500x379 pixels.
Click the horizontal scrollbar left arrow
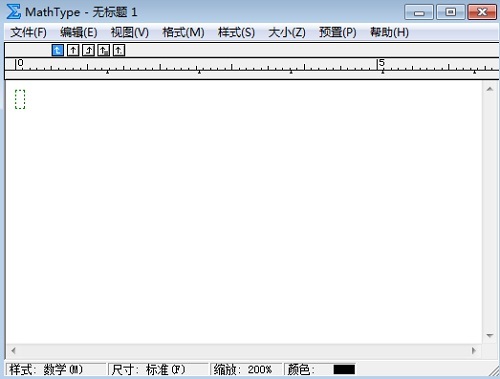13,350
